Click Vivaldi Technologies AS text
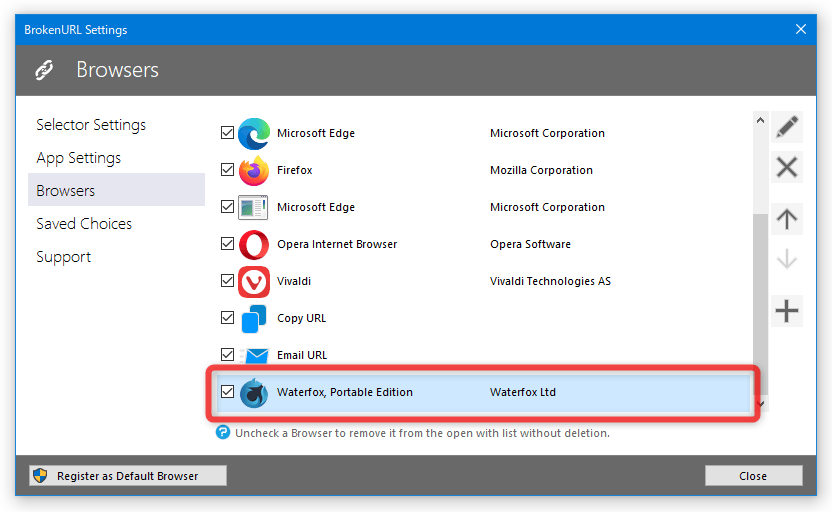This screenshot has height=512, width=832. click(550, 281)
